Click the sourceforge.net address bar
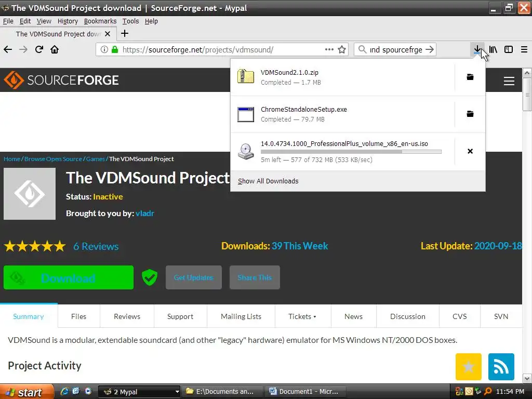The width and height of the screenshot is (532, 399). point(222,49)
